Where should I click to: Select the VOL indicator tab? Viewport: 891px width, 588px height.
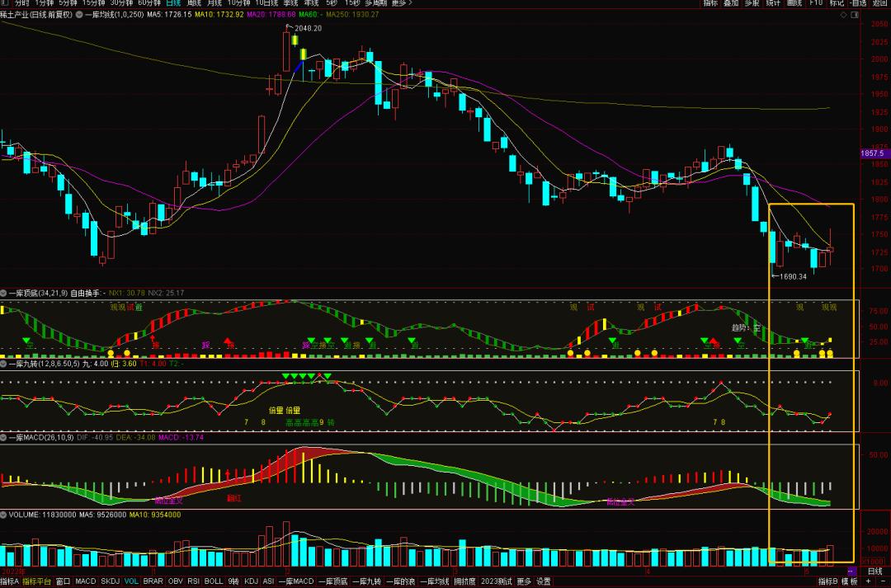click(130, 581)
